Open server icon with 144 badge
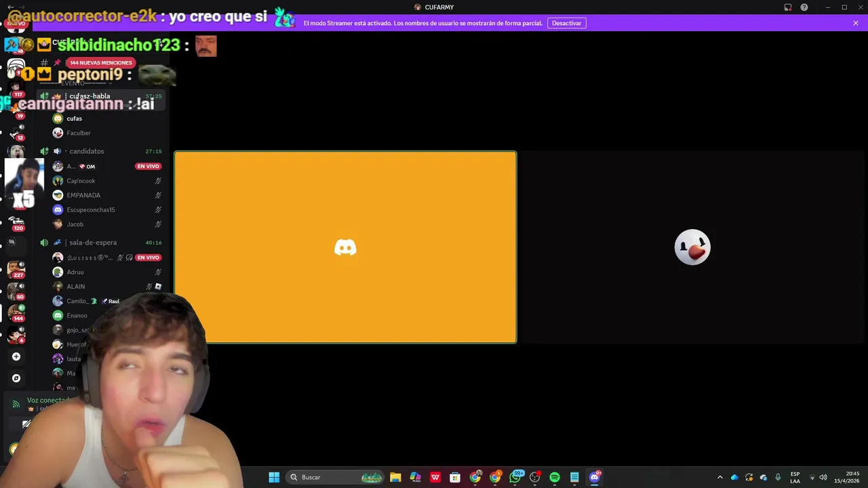The height and width of the screenshot is (488, 868). pos(16,313)
